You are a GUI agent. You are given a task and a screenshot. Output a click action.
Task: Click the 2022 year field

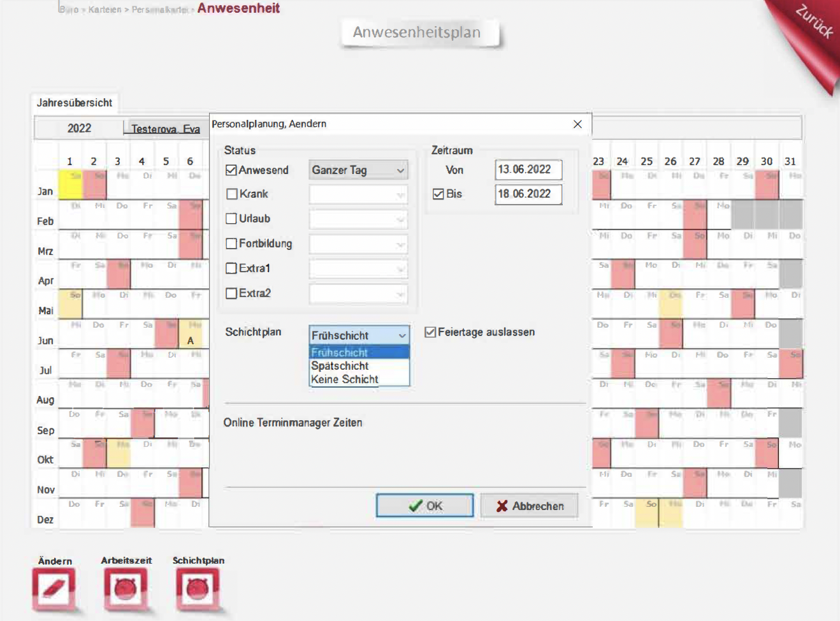click(80, 128)
